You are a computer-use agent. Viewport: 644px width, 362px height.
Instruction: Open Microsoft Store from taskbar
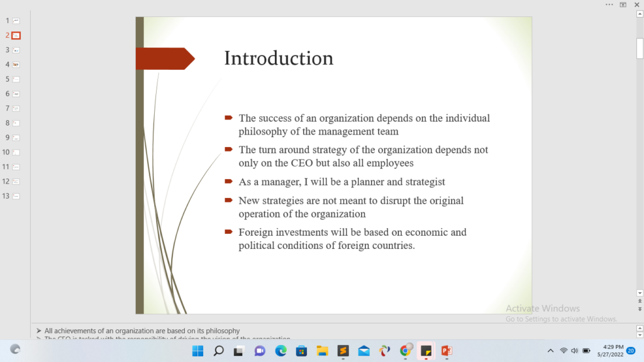pos(301,351)
